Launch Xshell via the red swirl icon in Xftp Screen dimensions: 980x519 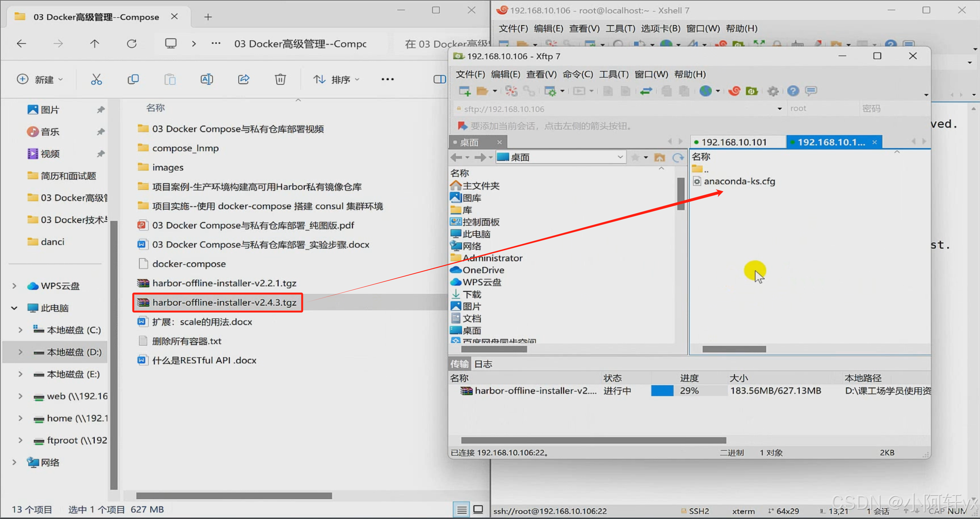(734, 91)
